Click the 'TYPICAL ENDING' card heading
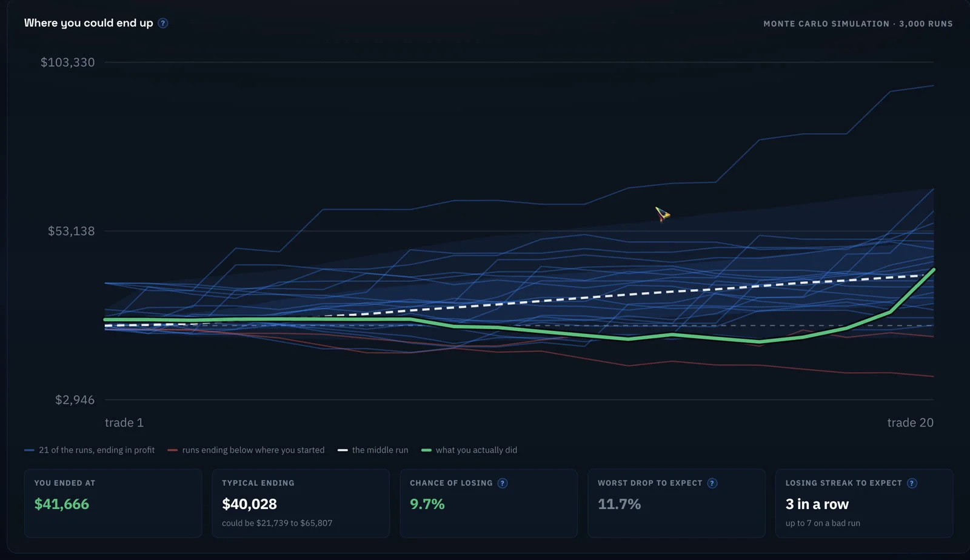Image resolution: width=970 pixels, height=560 pixels. click(258, 483)
